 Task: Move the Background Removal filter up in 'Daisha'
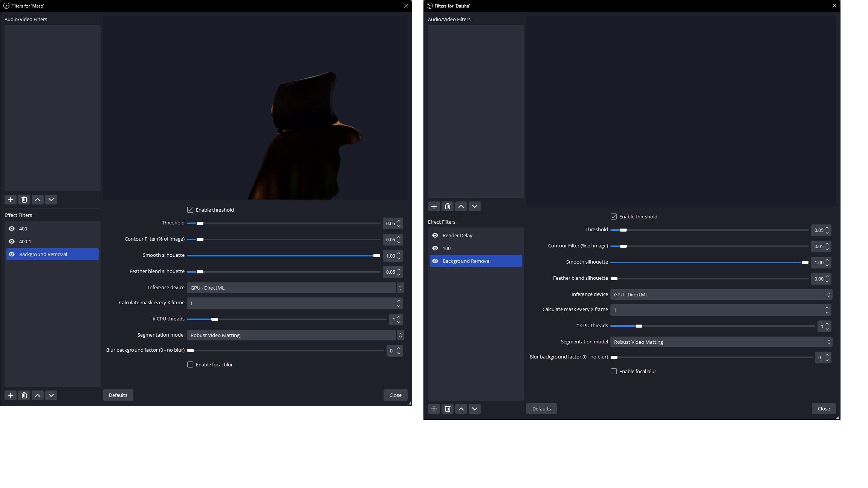[461, 409]
